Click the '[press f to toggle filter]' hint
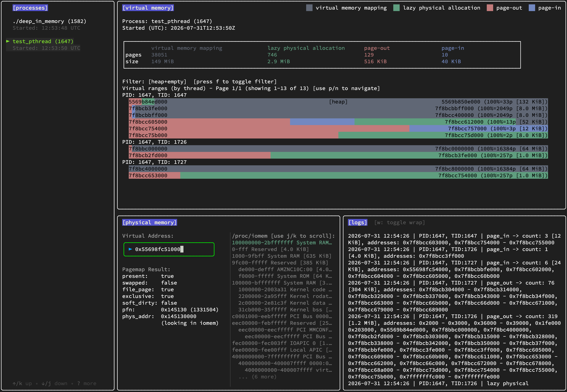Viewport: 567px width, 392px height. 235,81
